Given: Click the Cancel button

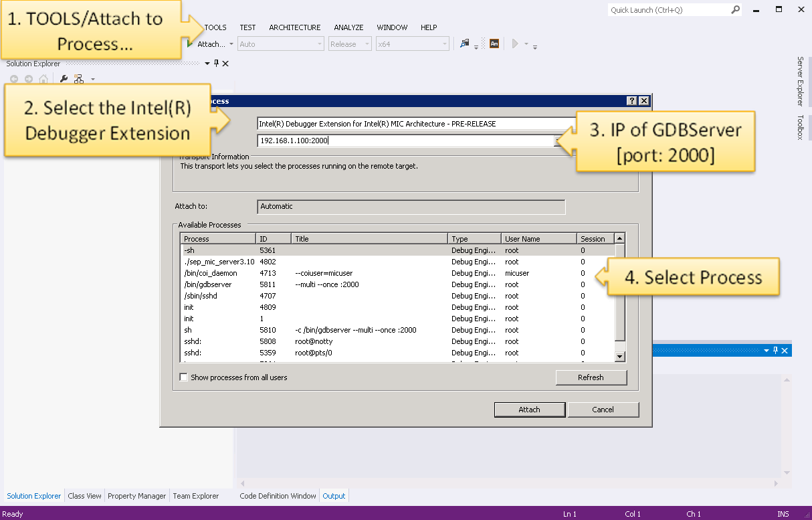Looking at the screenshot, I should tap(603, 410).
